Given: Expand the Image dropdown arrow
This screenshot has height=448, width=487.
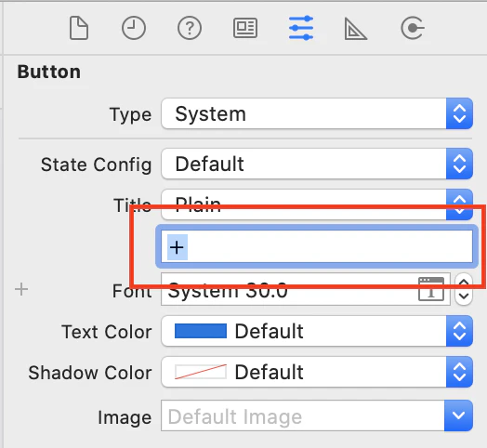Looking at the screenshot, I should click(459, 415).
